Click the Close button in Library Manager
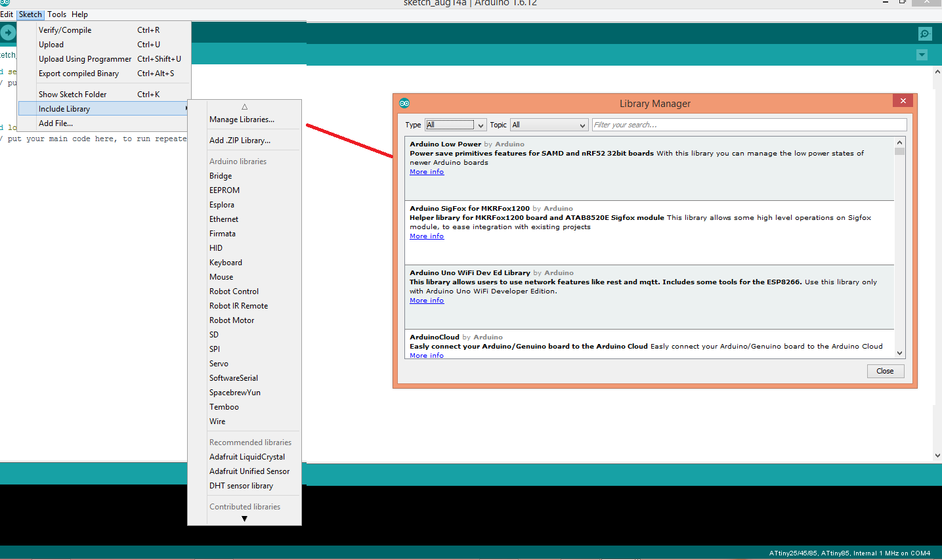Screen dimensions: 942x560 point(885,371)
